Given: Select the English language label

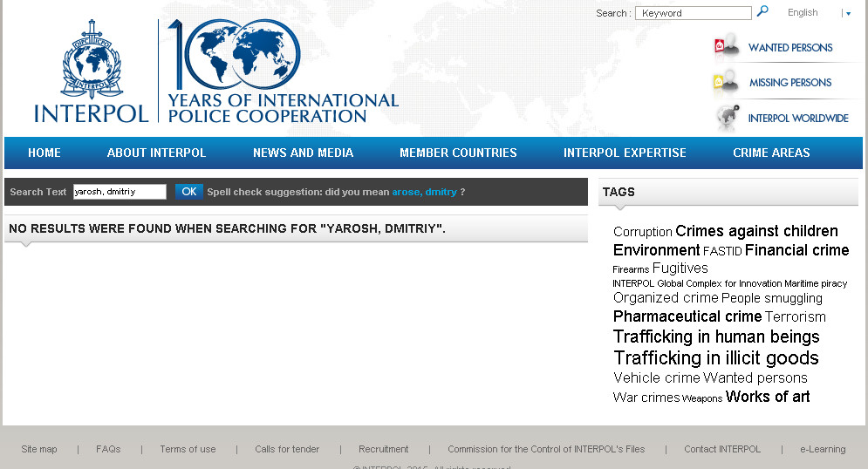Looking at the screenshot, I should 803,12.
